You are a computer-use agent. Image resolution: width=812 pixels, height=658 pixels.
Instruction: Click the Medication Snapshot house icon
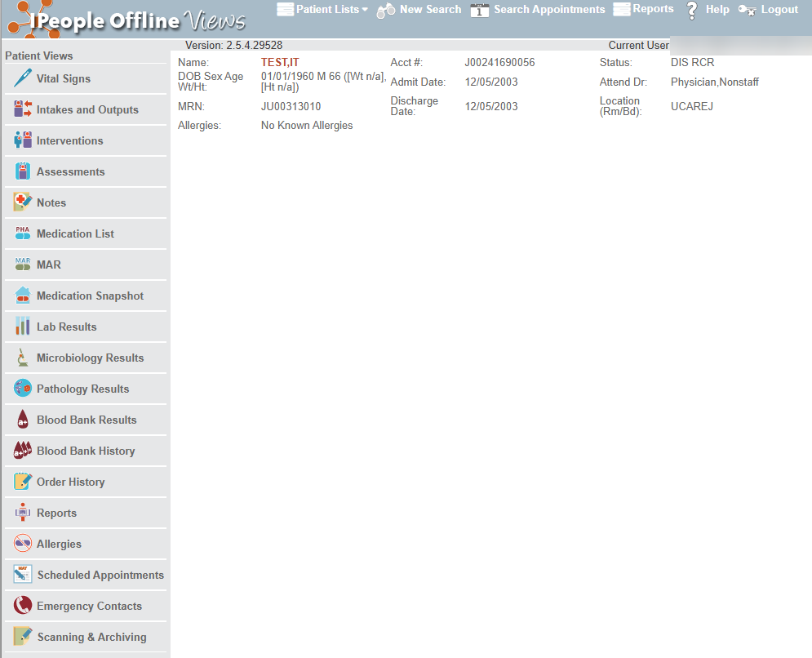(x=23, y=296)
